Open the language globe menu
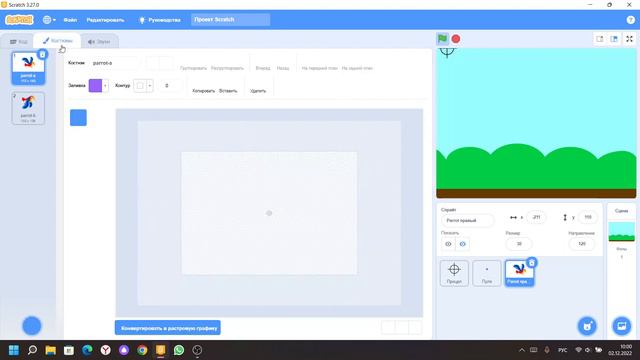 (x=49, y=20)
